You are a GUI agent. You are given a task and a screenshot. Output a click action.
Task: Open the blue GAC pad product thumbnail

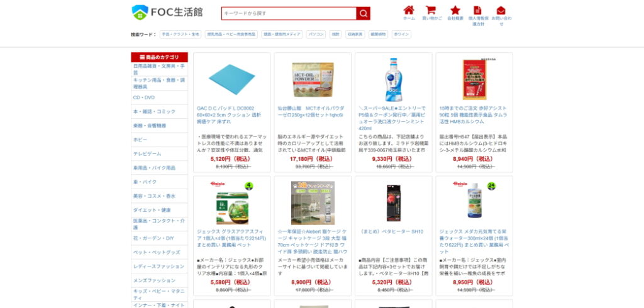(x=231, y=79)
